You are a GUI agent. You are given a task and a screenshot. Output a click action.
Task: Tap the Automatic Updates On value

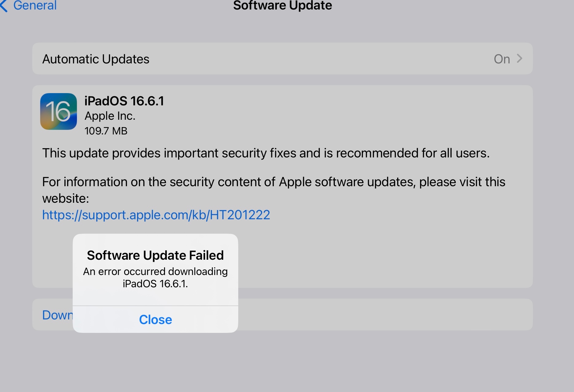pos(502,59)
